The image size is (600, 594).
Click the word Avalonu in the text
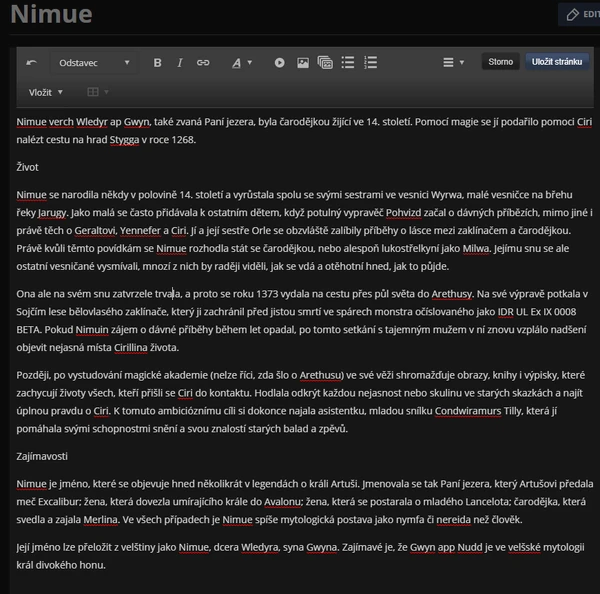pyautogui.click(x=282, y=502)
